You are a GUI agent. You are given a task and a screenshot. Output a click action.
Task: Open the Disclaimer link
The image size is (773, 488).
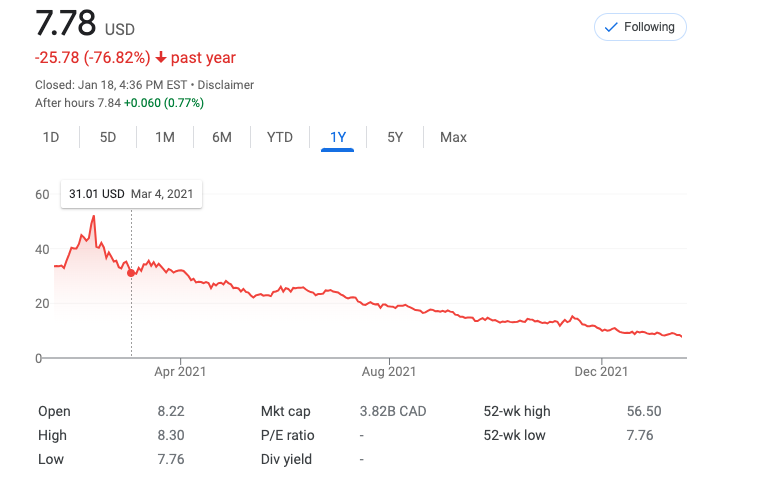coord(229,85)
